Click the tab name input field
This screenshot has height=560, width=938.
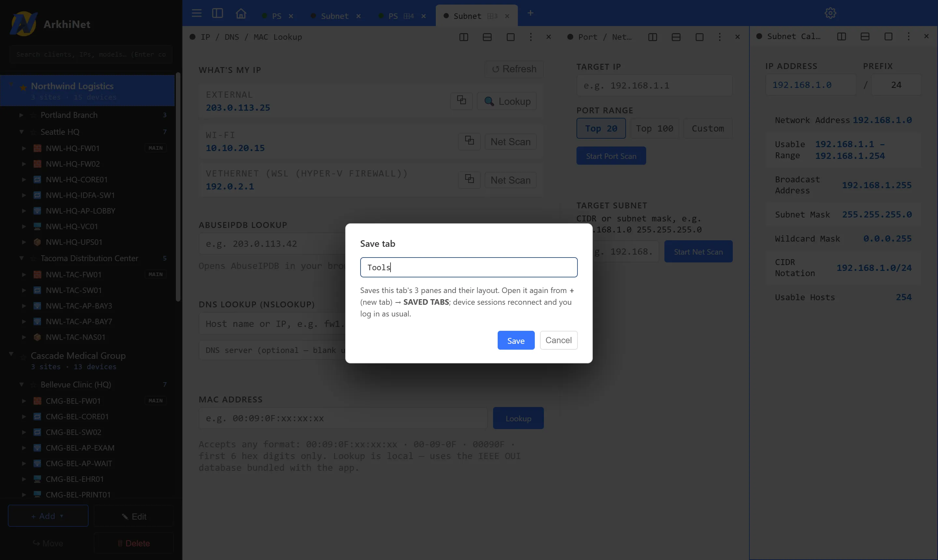(x=468, y=267)
